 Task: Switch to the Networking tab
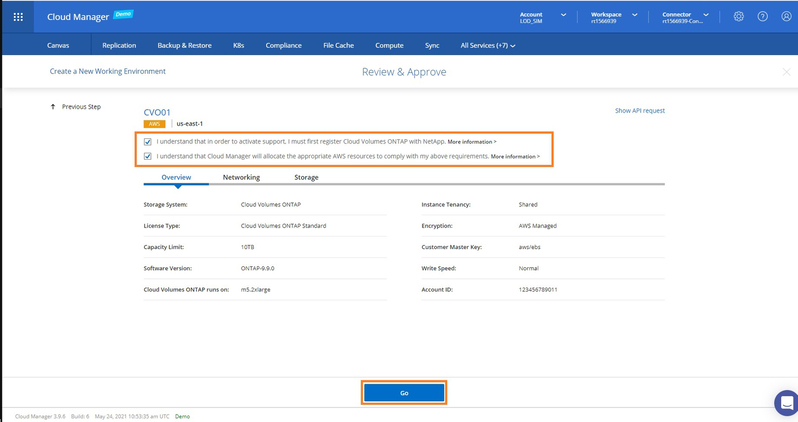tap(241, 177)
